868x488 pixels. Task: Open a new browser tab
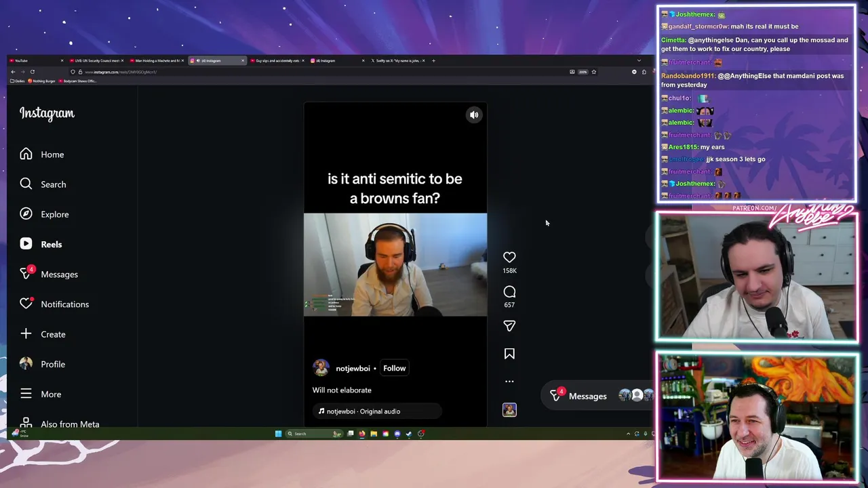433,60
